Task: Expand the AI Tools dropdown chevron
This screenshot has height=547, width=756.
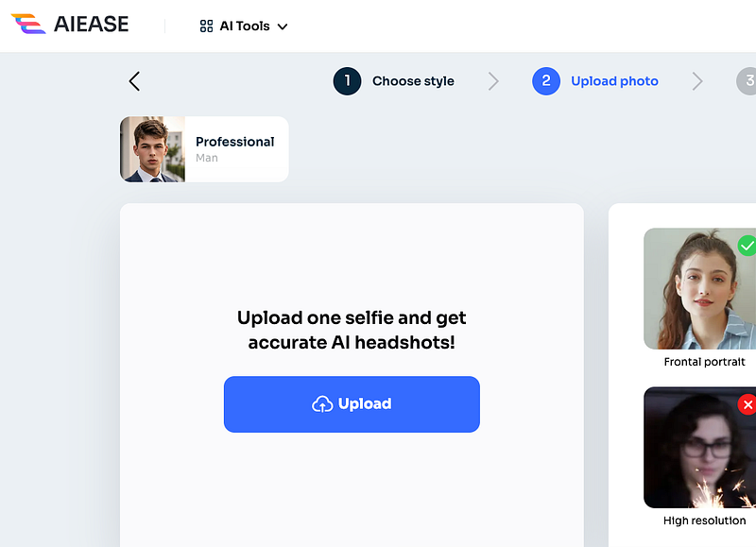Action: point(283,26)
